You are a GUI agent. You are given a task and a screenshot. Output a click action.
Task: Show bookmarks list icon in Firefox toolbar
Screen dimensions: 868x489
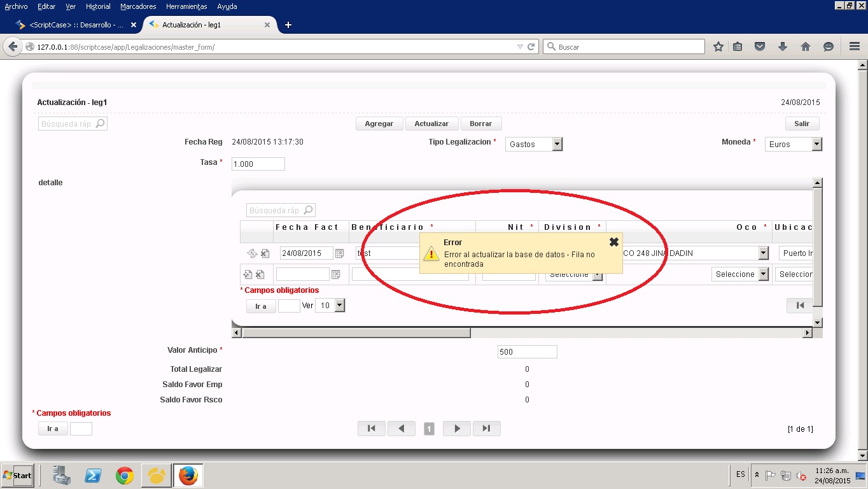click(738, 46)
